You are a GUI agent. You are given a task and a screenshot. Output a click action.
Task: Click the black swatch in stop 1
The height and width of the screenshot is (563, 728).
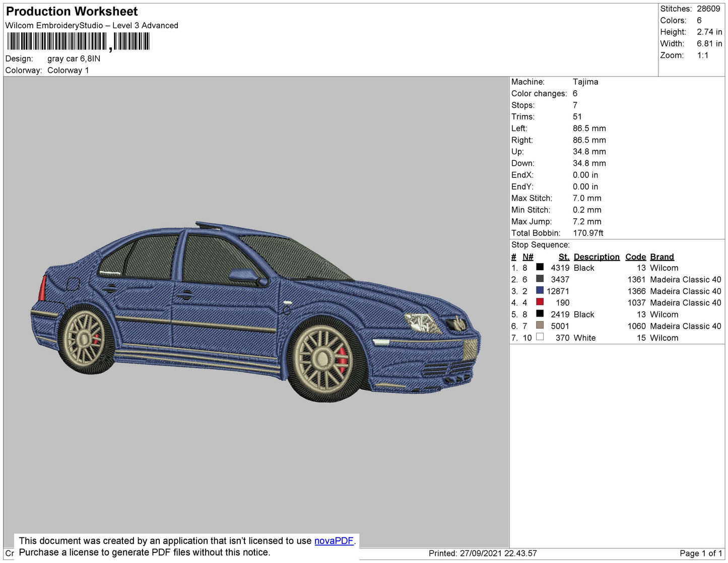pyautogui.click(x=540, y=267)
